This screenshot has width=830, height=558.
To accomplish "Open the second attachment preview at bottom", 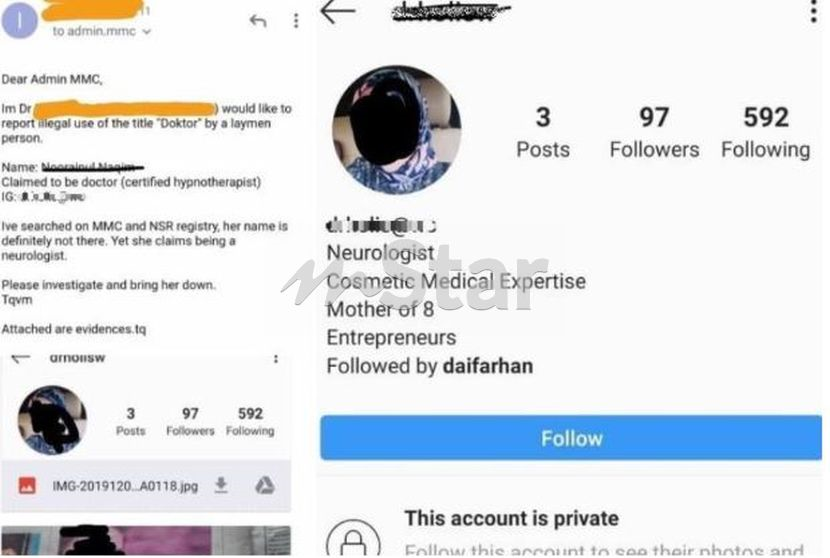I will 146,541.
